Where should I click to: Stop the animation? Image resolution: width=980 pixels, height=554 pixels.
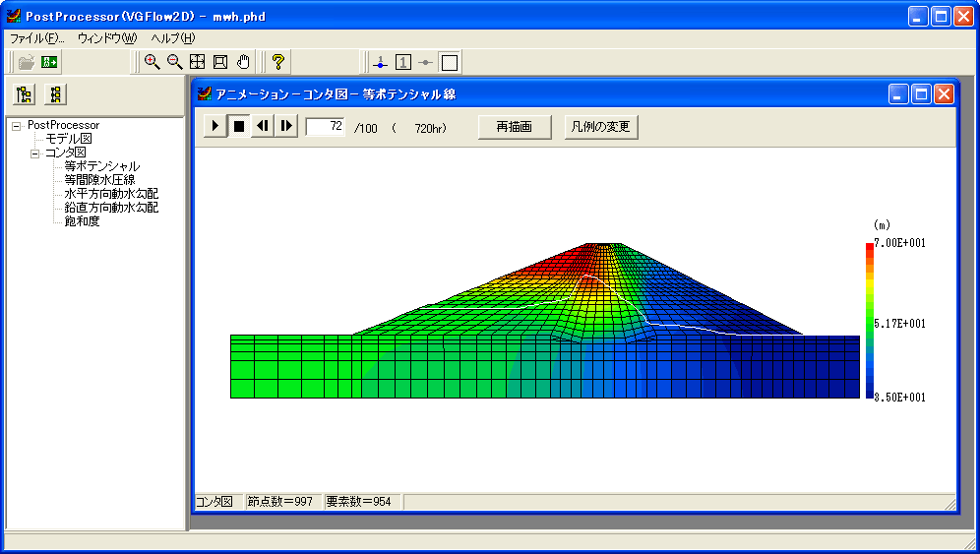(239, 126)
